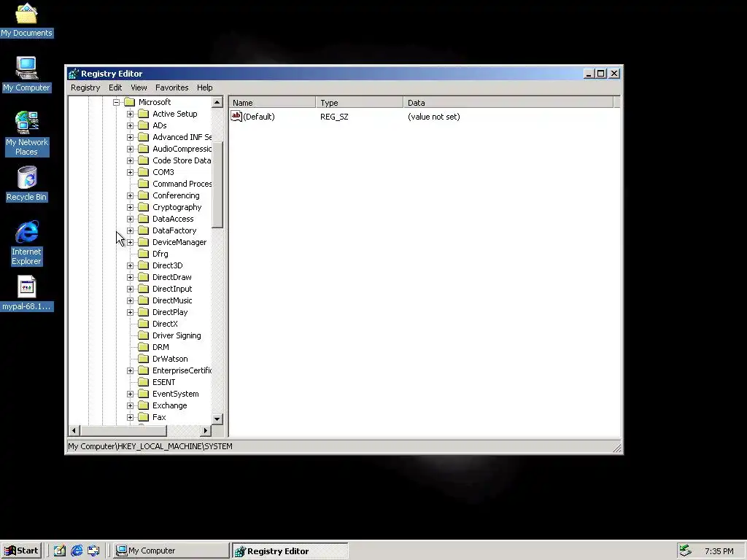Open the Favorites menu
The width and height of the screenshot is (747, 560).
tap(172, 87)
